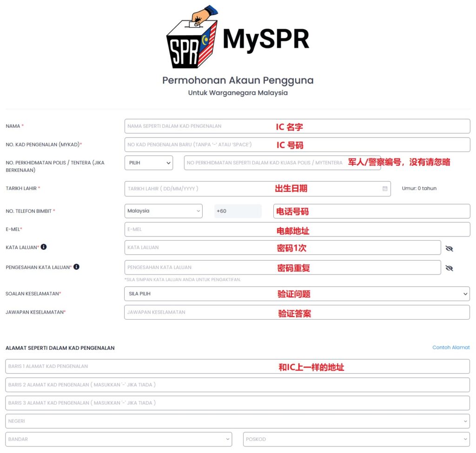
Task: Click the No Perkhidmatan Polis/Tentera input field
Action: (282, 163)
